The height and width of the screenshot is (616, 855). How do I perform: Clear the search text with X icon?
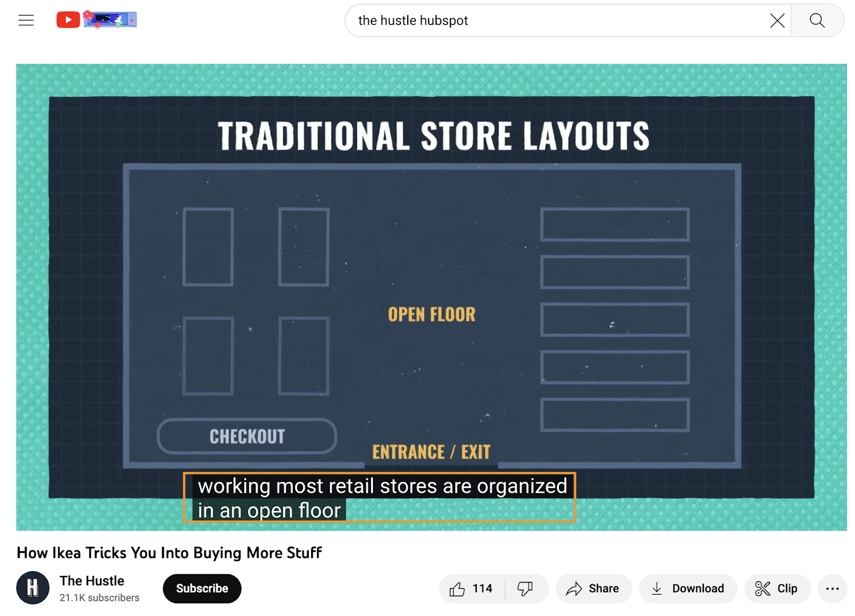click(x=777, y=20)
